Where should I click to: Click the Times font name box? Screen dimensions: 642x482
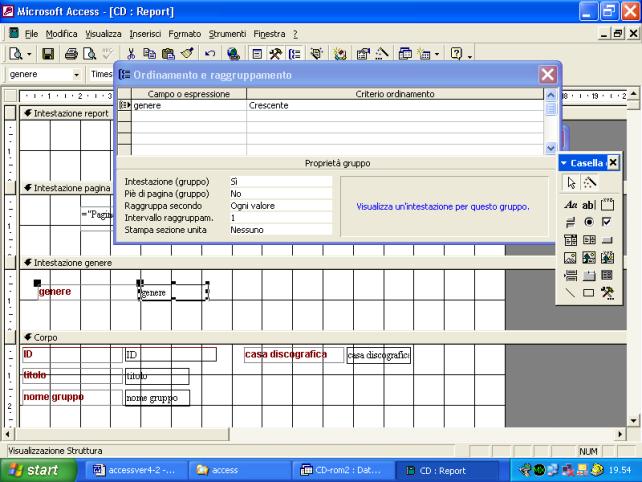[x=101, y=74]
